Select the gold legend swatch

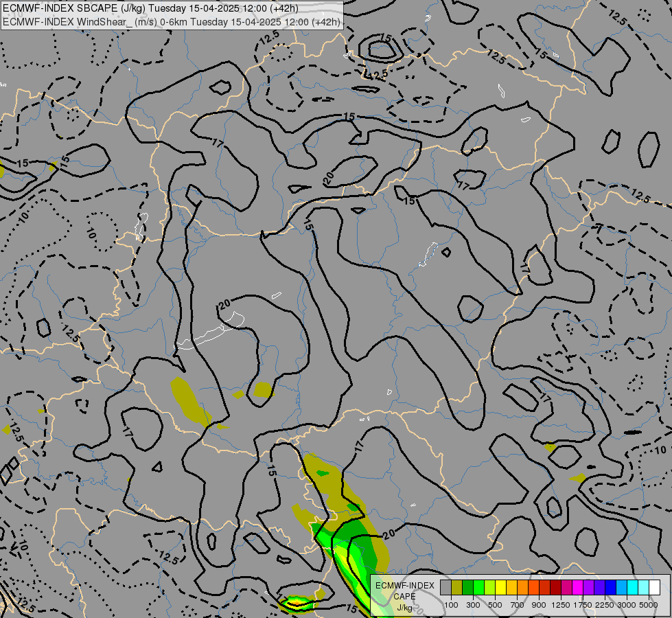(x=511, y=587)
